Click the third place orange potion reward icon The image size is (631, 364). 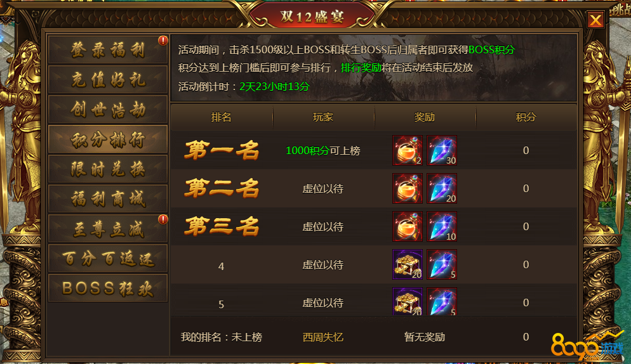[x=408, y=226]
